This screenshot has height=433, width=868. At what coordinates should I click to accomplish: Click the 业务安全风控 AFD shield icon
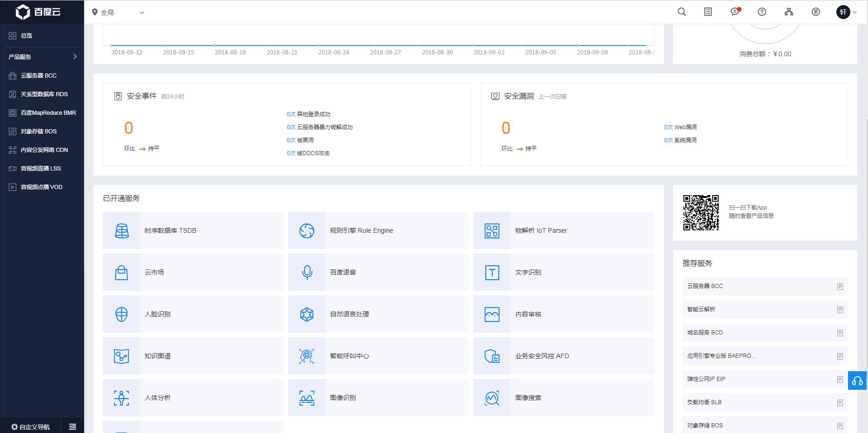pos(492,356)
